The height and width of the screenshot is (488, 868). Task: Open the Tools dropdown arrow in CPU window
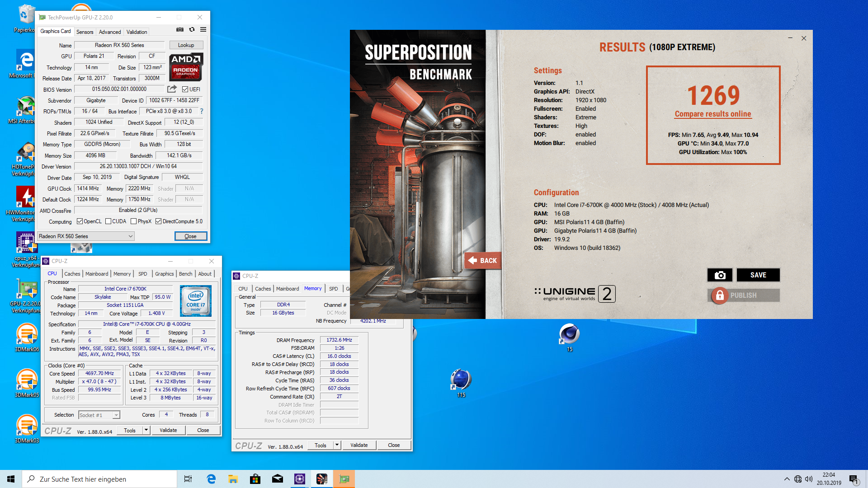click(146, 430)
